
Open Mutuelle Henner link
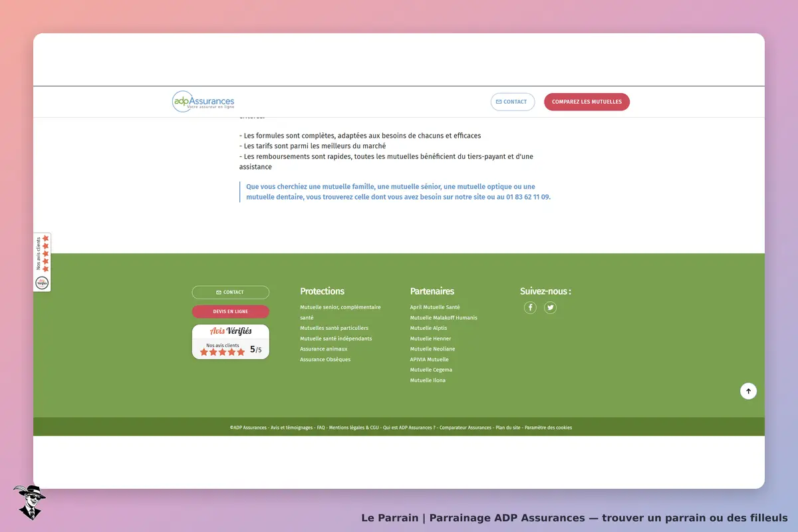tap(430, 338)
